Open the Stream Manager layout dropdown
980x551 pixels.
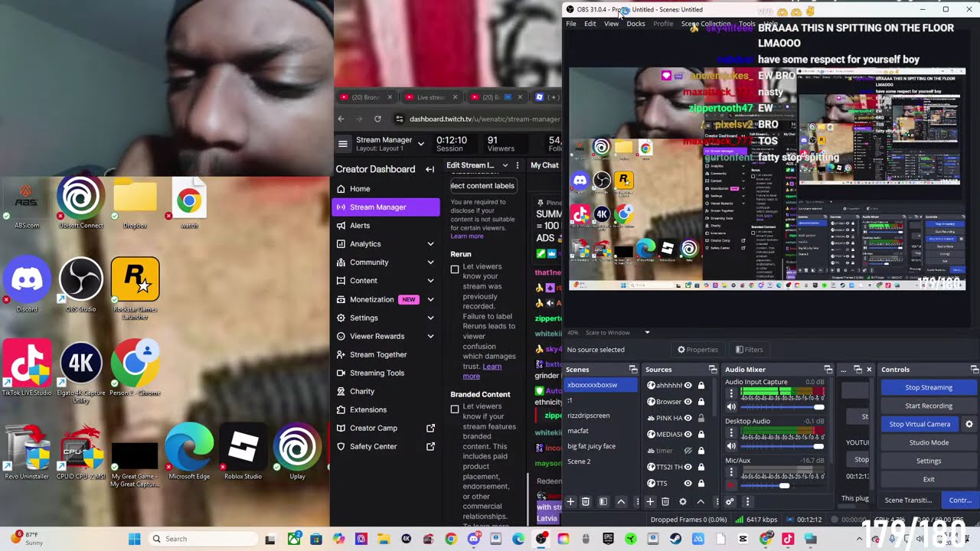420,143
